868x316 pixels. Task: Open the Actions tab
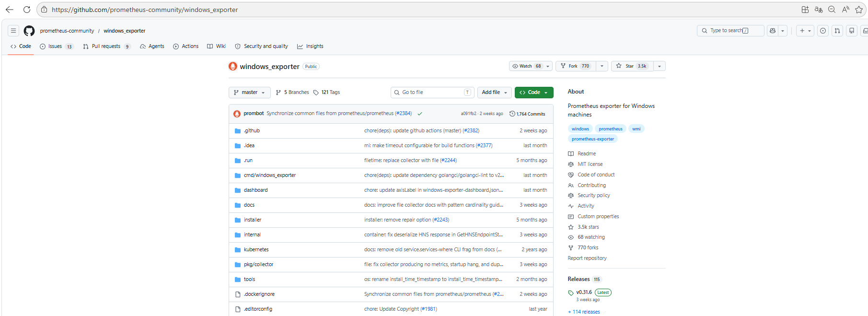click(185, 47)
